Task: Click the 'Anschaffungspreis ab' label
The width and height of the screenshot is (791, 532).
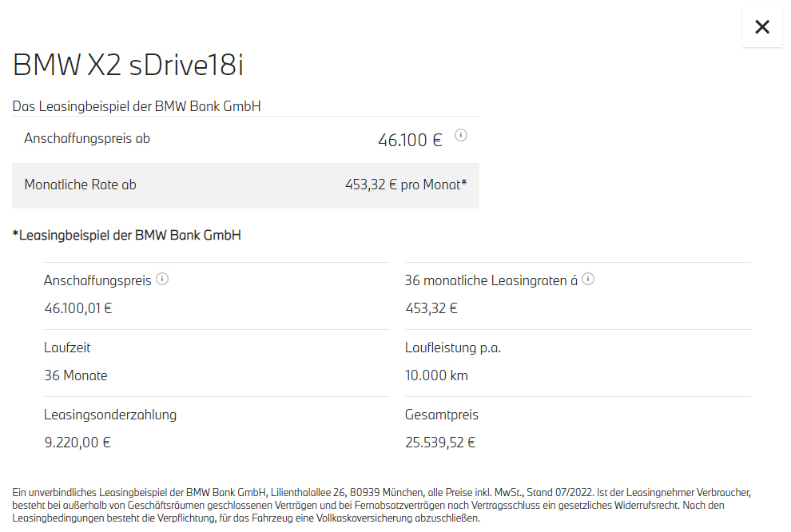Action: (x=87, y=138)
